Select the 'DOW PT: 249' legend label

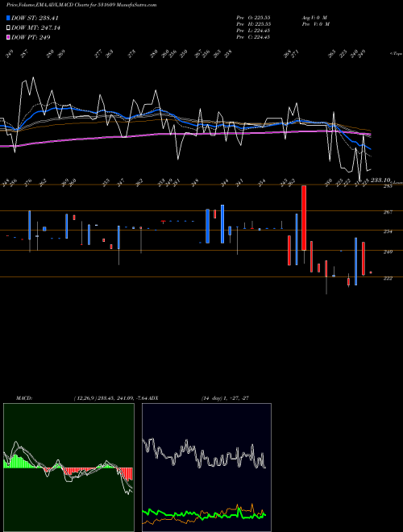click(x=31, y=37)
